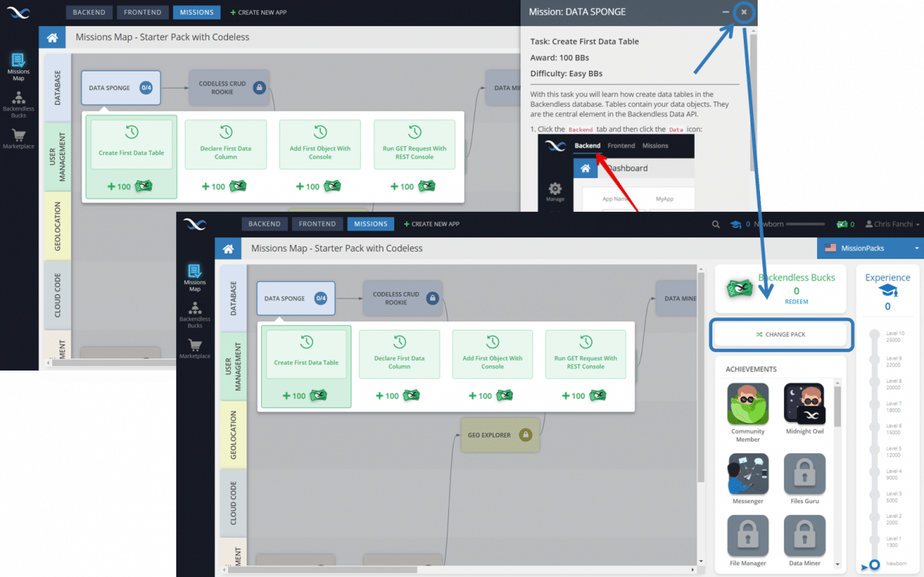The image size is (924, 577).
Task: Switch to FRONTEND tab in background window
Action: (143, 12)
